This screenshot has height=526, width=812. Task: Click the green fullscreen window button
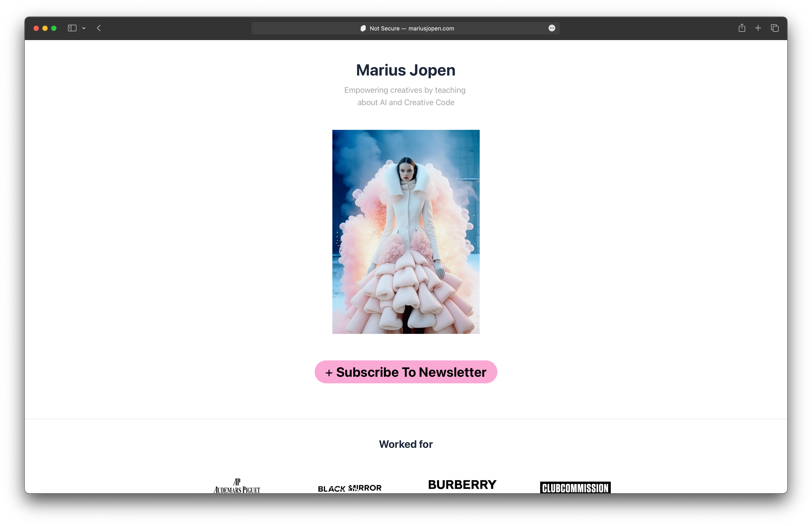pyautogui.click(x=54, y=28)
